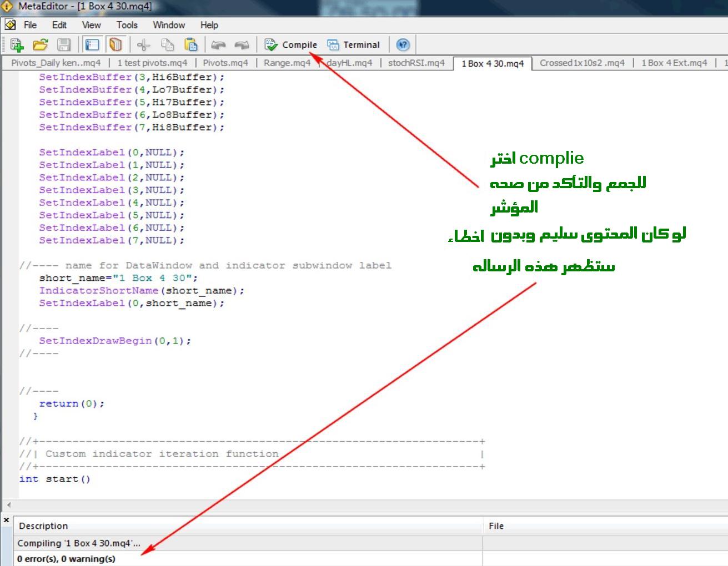Switch to the dayHL.mq4 tab

pos(349,63)
